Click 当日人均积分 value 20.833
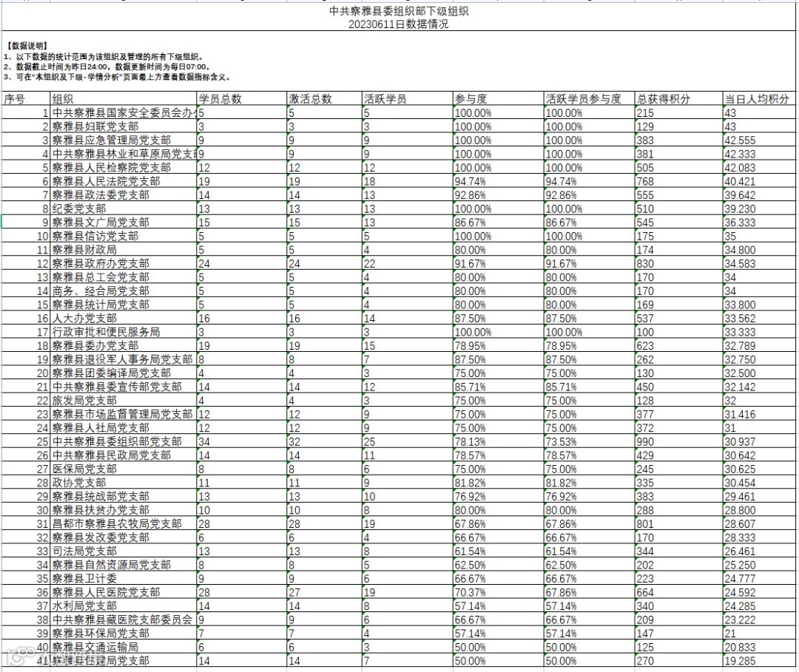This screenshot has height=672, width=799. point(759,648)
